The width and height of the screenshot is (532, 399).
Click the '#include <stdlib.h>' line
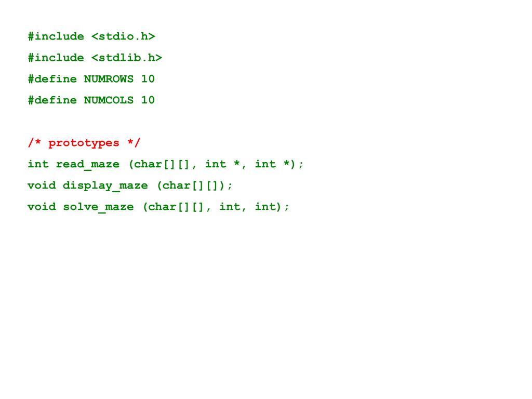click(x=95, y=58)
